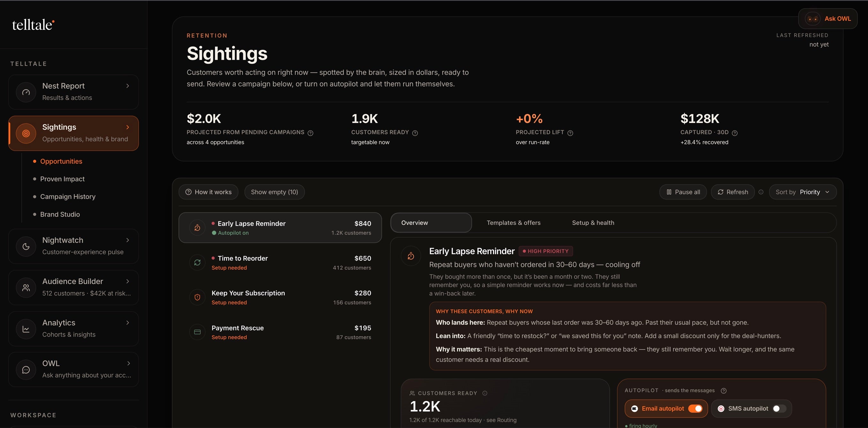Image resolution: width=868 pixels, height=428 pixels.
Task: Click the "across 4 opportunities" text
Action: tap(215, 142)
